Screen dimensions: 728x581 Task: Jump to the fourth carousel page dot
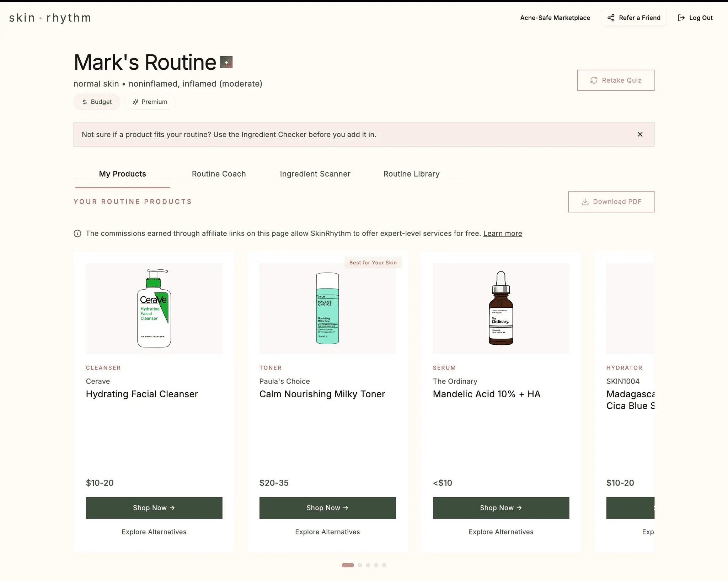pyautogui.click(x=376, y=565)
